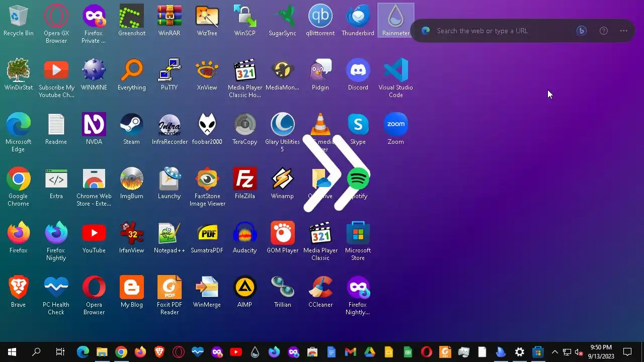This screenshot has width=644, height=362.
Task: Click the WINMINE desktop shortcut
Action: (94, 75)
